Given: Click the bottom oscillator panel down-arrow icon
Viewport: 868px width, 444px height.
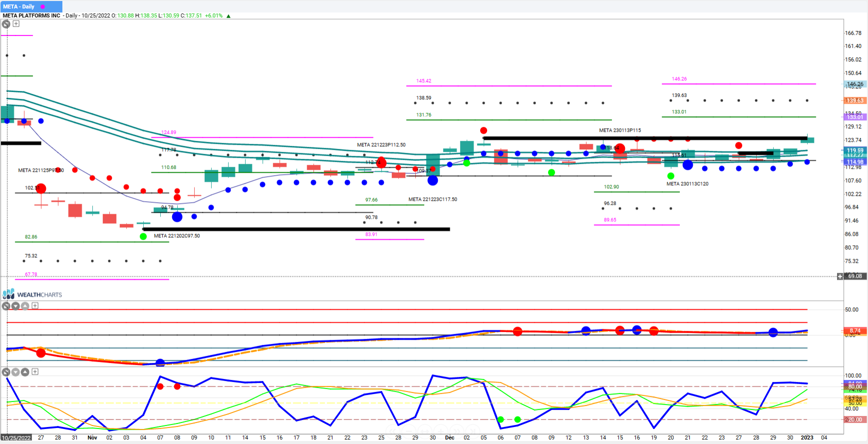Looking at the screenshot, I should pos(15,372).
